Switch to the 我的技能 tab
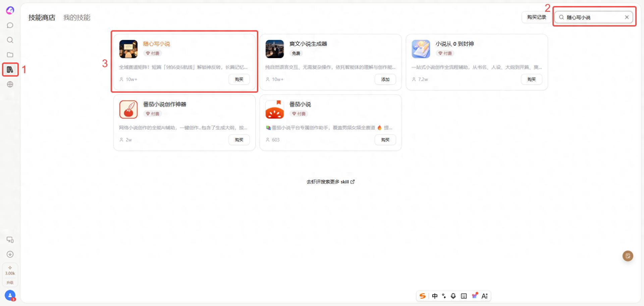644x306 pixels. click(77, 17)
